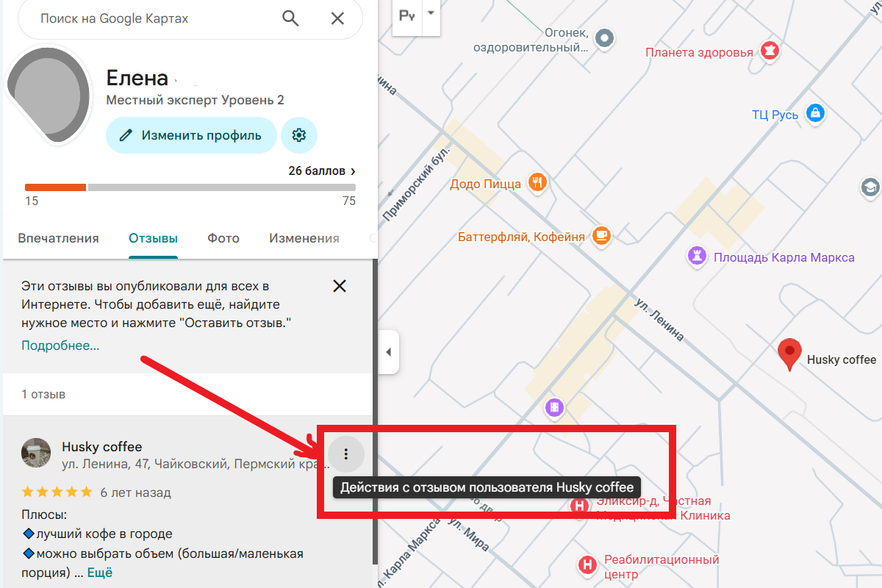Open the Изменения tab
The height and width of the screenshot is (588, 882).
pos(304,238)
